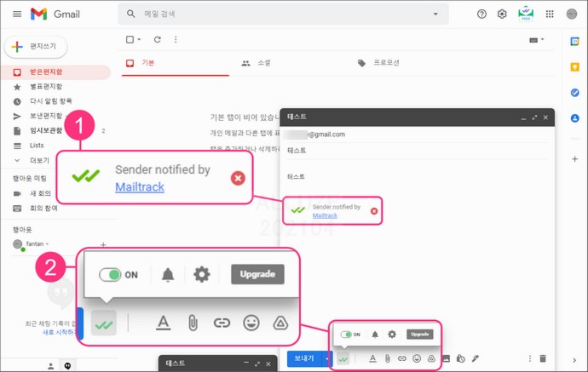Open formatting options A in compose toolbar
Viewport: 588px width, 372px height.
pyautogui.click(x=372, y=358)
